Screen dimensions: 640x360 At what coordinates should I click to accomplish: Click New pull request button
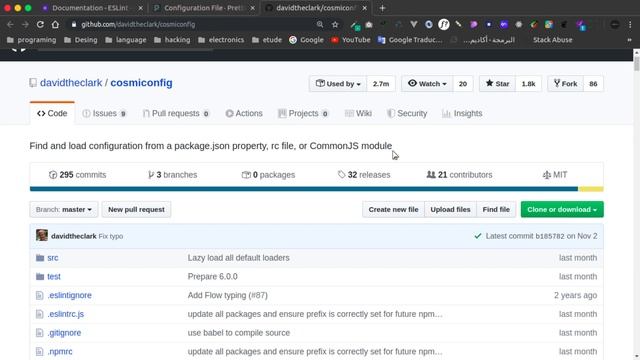[x=136, y=209]
